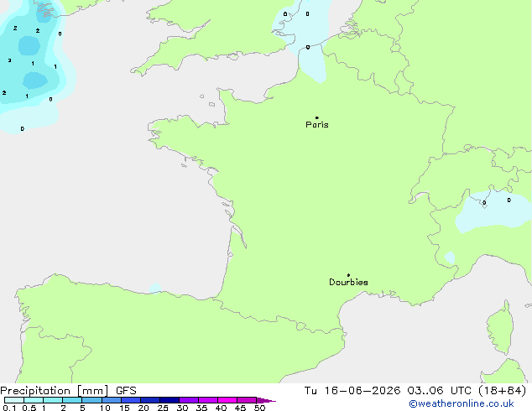The width and height of the screenshot is (532, 411).
Task: Click the '03..06 UTC' time text
Action: 440,391
